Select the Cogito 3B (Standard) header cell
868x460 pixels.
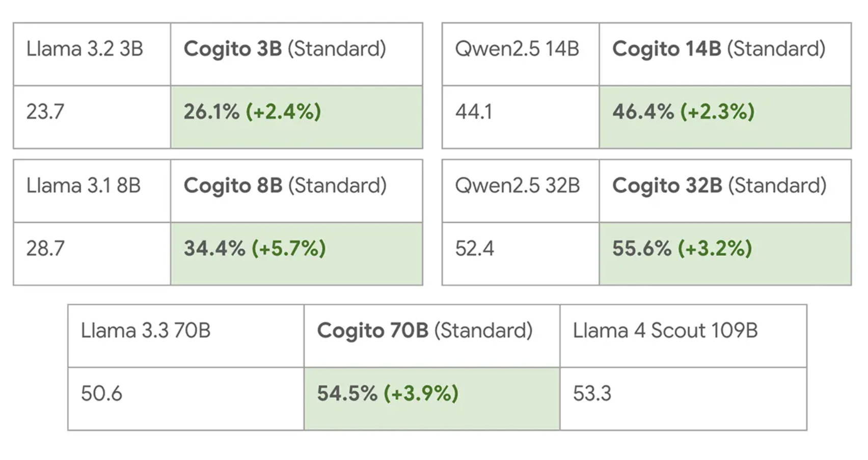(x=296, y=54)
